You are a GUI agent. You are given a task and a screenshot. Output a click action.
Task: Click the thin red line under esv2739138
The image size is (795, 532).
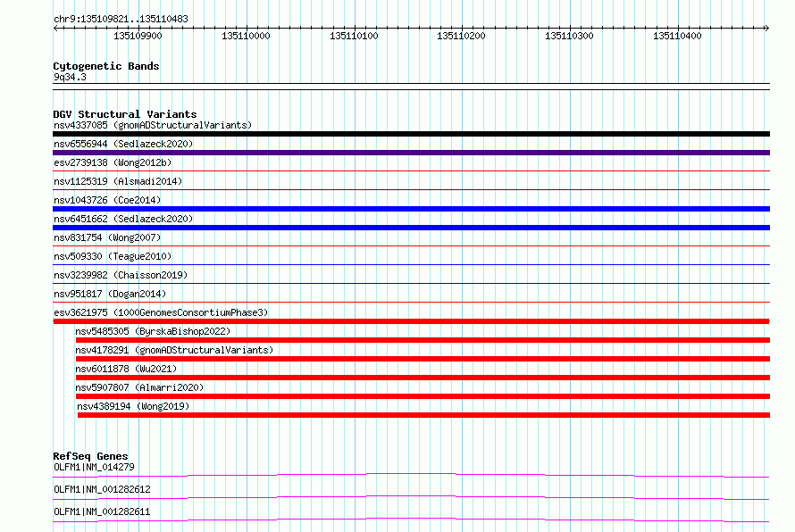point(411,171)
